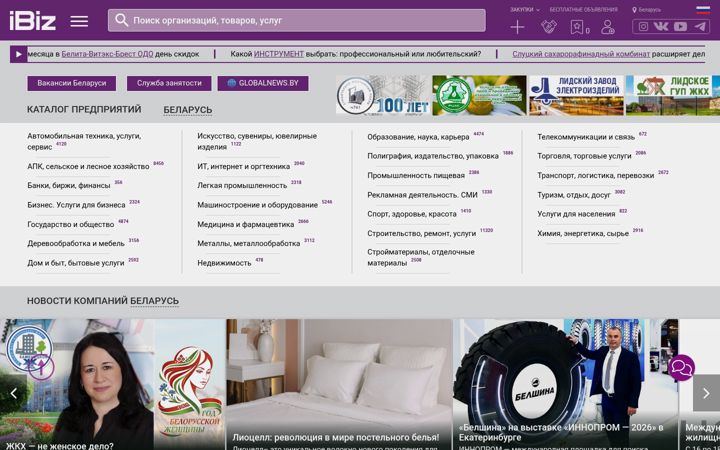Open the Instagram icon
720x450 pixels.
643,27
